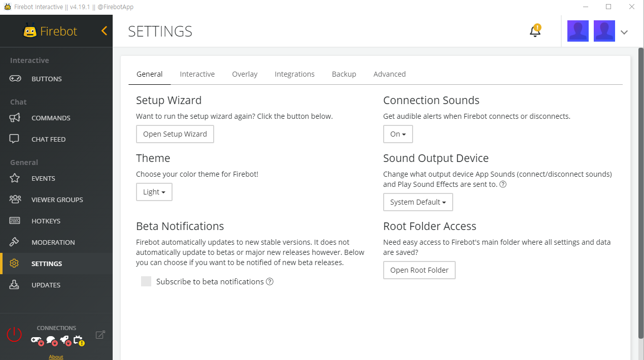Click the second user avatar
This screenshot has width=644, height=360.
pyautogui.click(x=604, y=31)
